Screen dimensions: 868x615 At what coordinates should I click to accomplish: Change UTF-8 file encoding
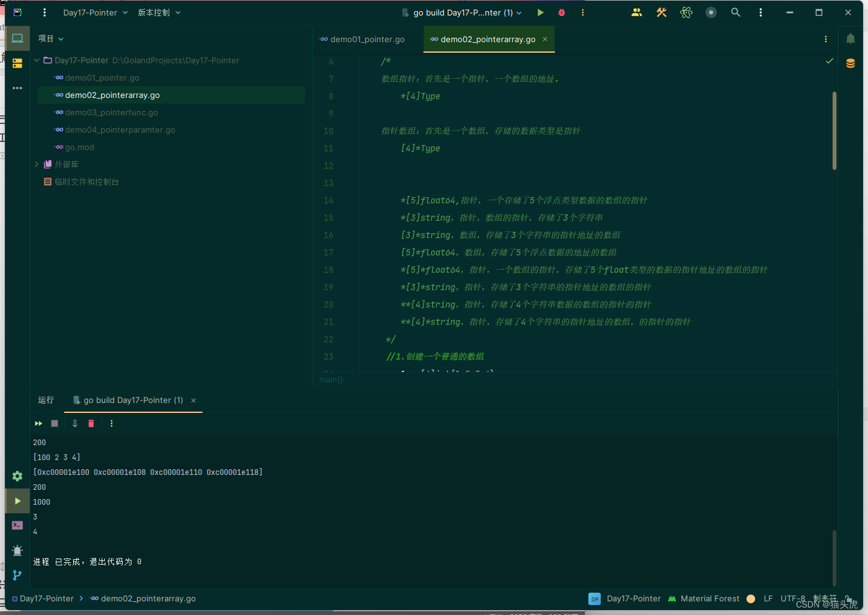[793, 598]
